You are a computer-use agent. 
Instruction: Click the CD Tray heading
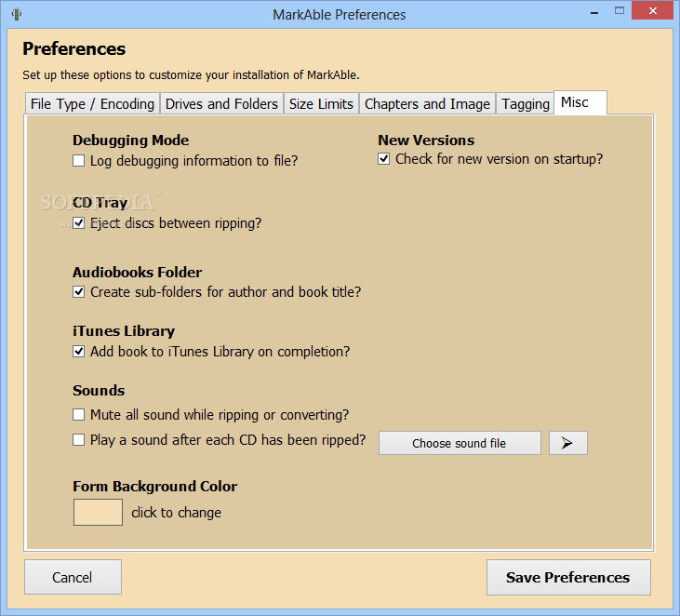(x=100, y=203)
